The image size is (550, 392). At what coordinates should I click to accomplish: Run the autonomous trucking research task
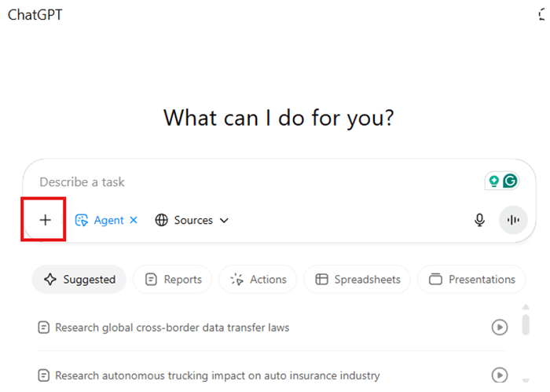pyautogui.click(x=500, y=376)
